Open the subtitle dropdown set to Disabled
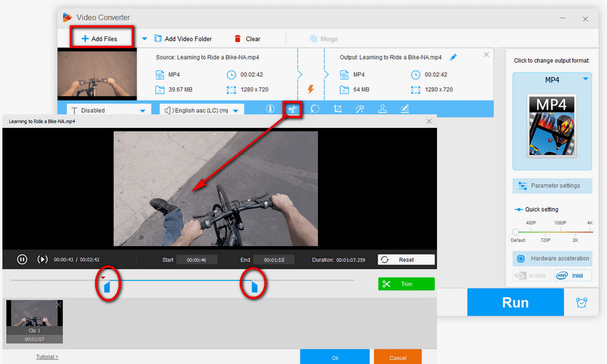Viewport: 607px width, 364px height. 109,110
